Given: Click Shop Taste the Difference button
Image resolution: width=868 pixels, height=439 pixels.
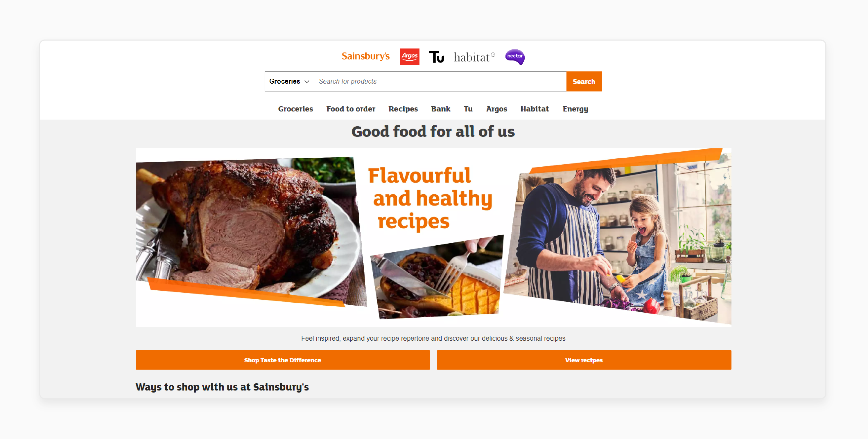Looking at the screenshot, I should click(x=282, y=359).
